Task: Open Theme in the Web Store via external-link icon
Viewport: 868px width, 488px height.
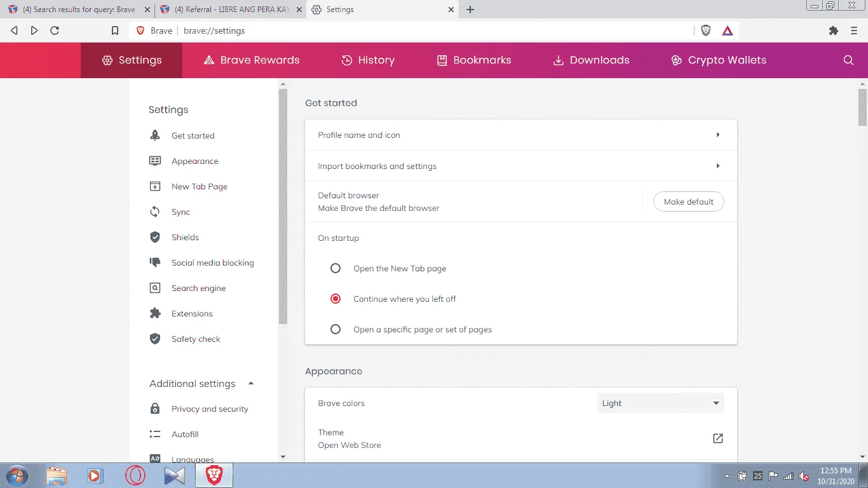Action: [717, 438]
